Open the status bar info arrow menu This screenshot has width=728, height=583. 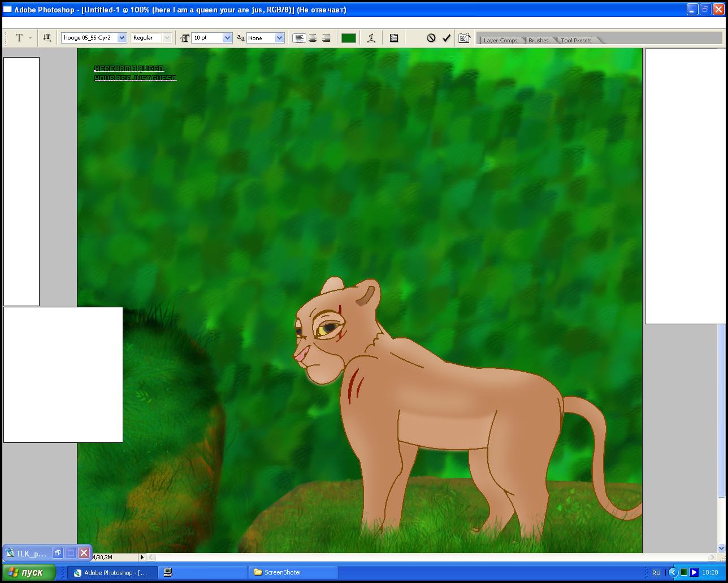[x=142, y=557]
